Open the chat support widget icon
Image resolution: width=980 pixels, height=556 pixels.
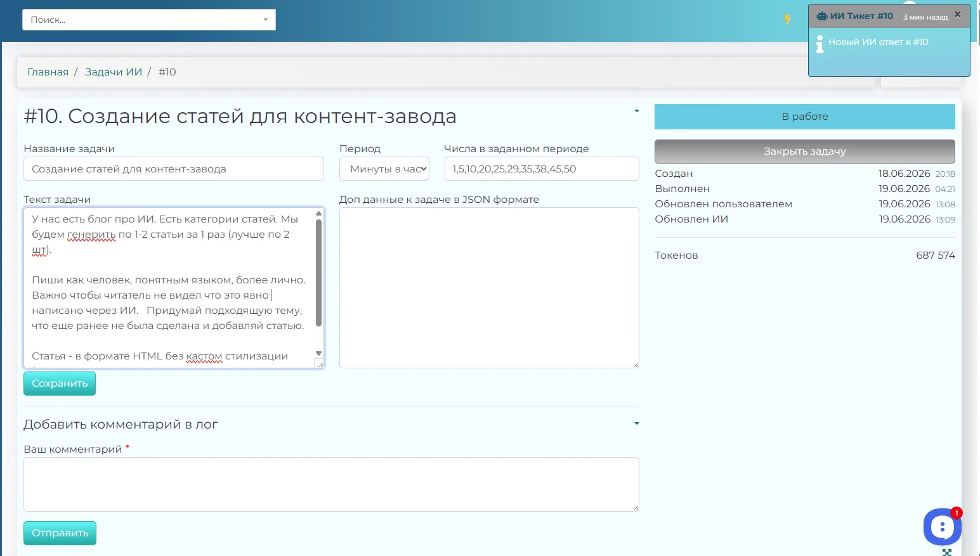click(943, 527)
